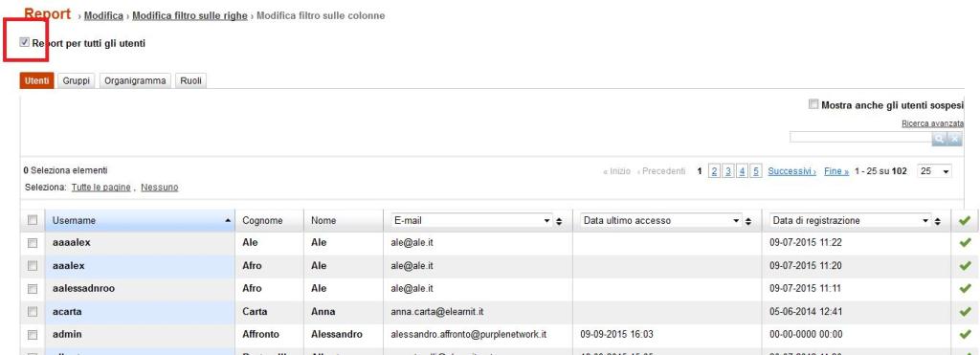Image resolution: width=980 pixels, height=355 pixels.
Task: Check the admin row checkbox
Action: 33,334
